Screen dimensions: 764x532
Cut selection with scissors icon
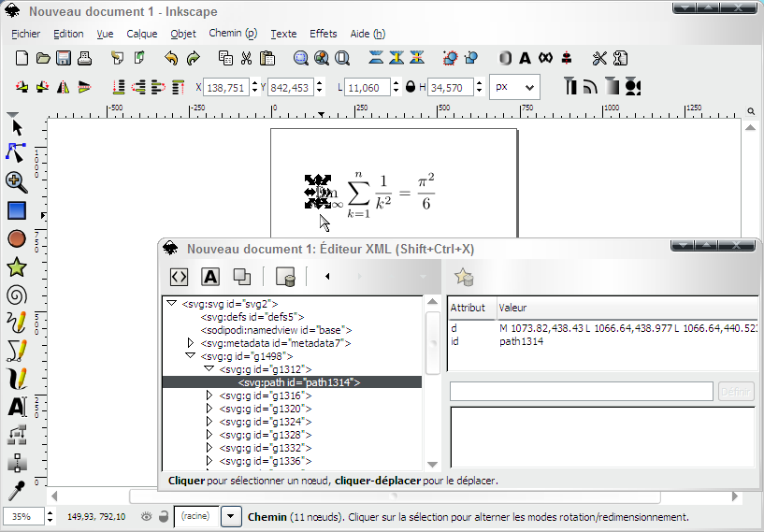[x=246, y=59]
